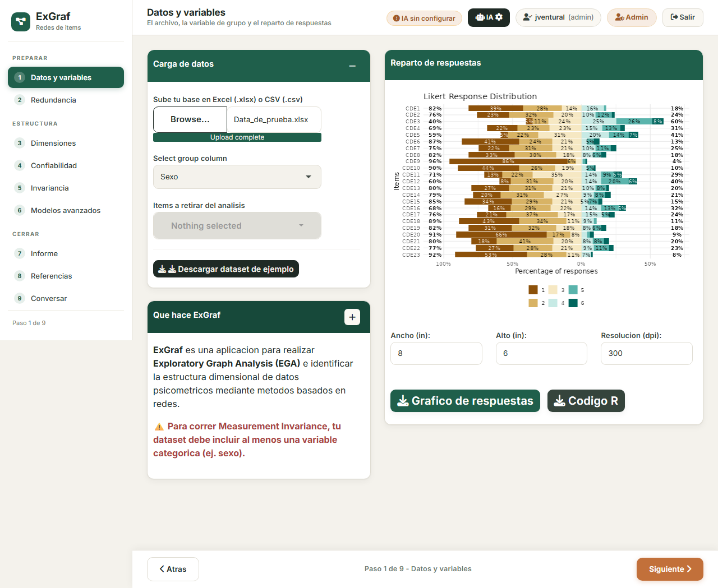Download the Codigo R script
This screenshot has height=588, width=718.
(x=586, y=401)
